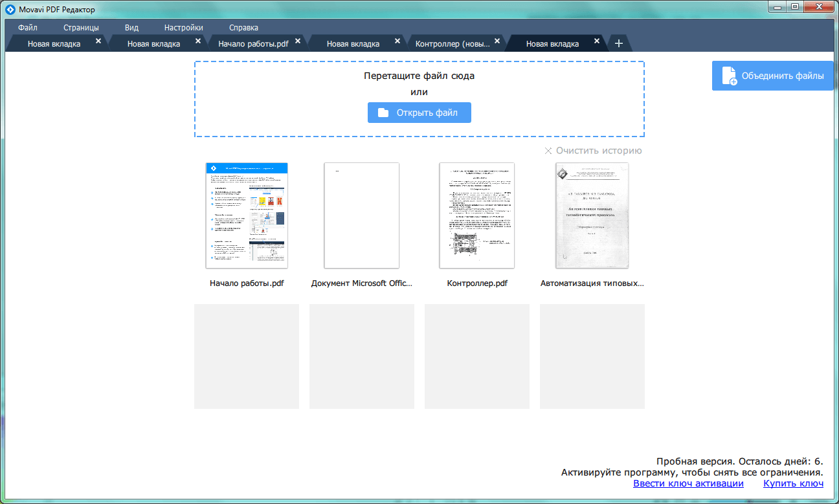Click the Автоматизация типовых… file name
This screenshot has height=504, width=839.
click(x=592, y=283)
